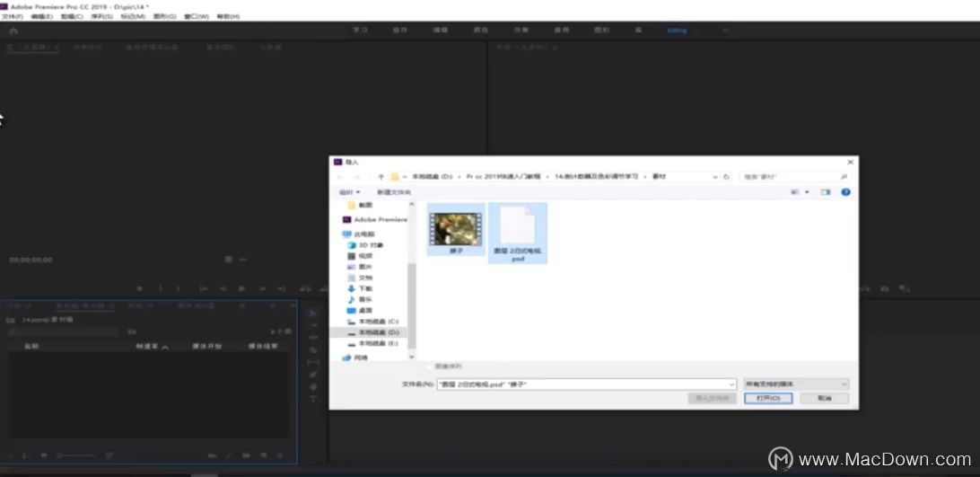980x477 pixels.
Task: Refresh the folder in the import dialog
Action: (726, 177)
